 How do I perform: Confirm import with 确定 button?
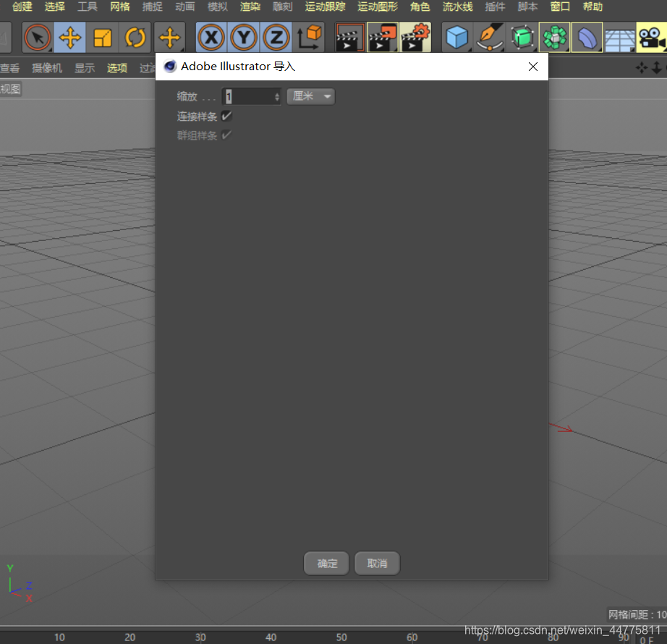click(x=327, y=564)
